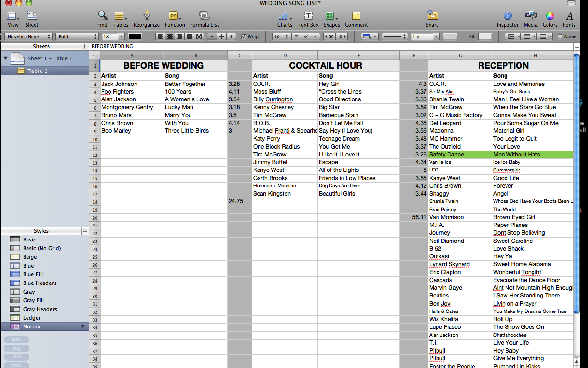Toggle the Name checkbox

click(560, 37)
